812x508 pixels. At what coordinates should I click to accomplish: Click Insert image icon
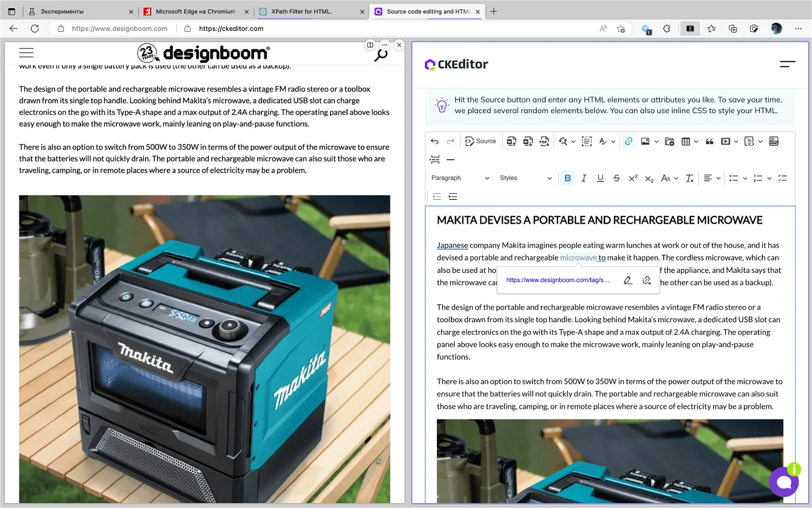645,141
